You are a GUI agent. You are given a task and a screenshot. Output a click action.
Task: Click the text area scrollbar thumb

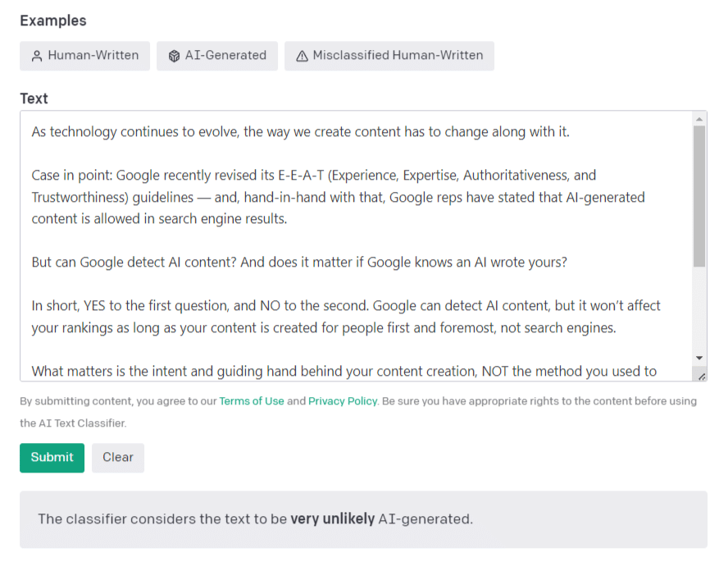pyautogui.click(x=699, y=197)
